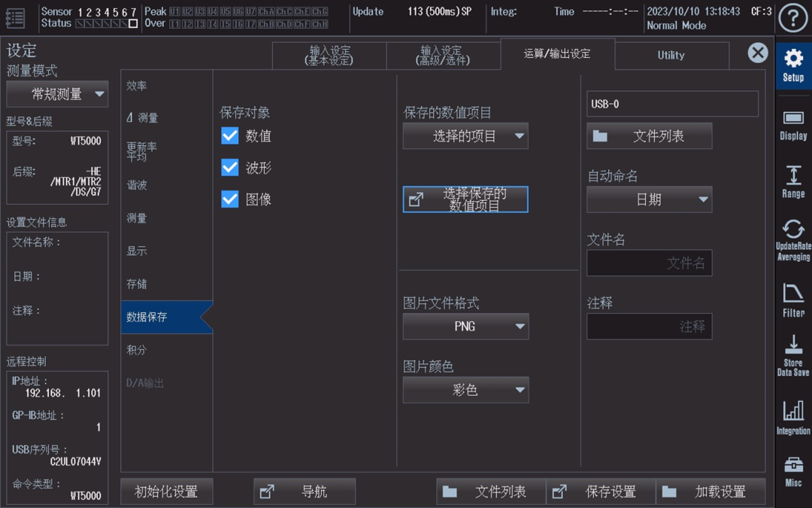Open the 日期 auto-naming dropdown

(x=649, y=199)
